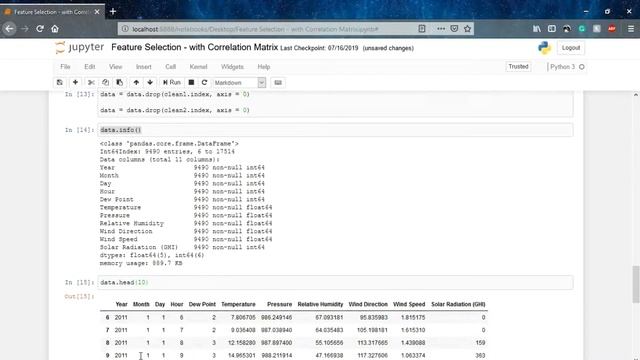Open browser Library icon
This screenshot has height=360, width=640.
tap(537, 29)
